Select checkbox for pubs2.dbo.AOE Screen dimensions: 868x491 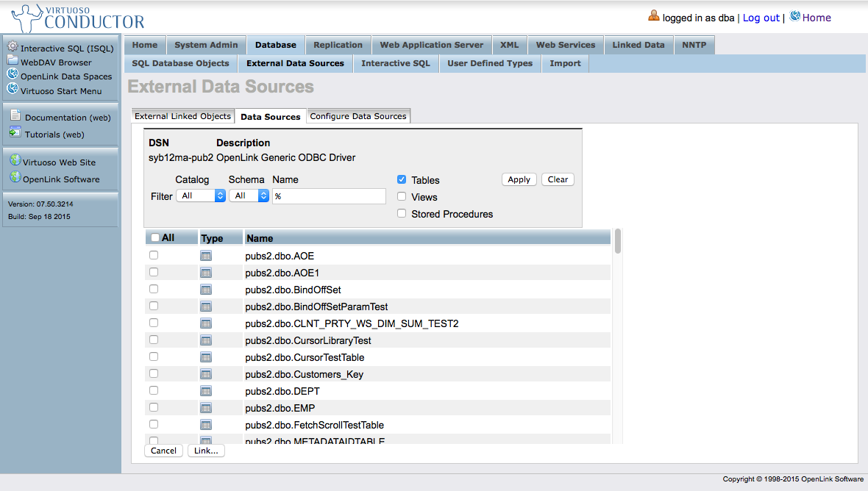coord(154,256)
